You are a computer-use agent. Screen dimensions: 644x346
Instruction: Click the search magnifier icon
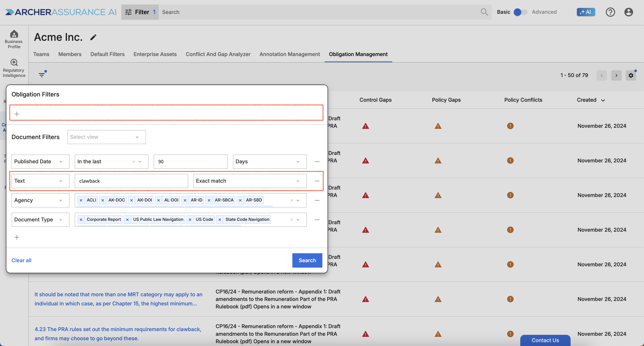tap(484, 12)
